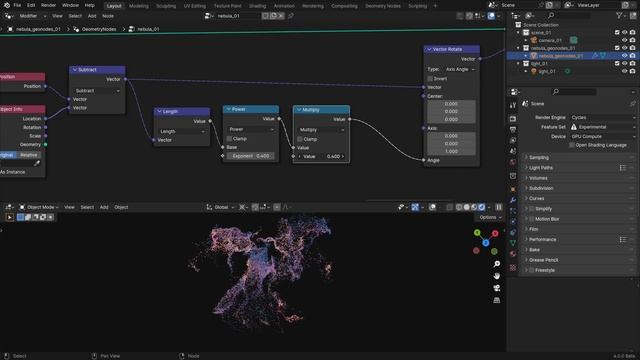Open the node editor type selector icon

pos(8,16)
